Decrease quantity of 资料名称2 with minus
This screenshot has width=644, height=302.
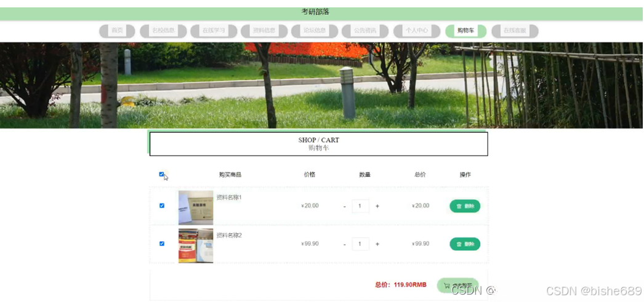(345, 244)
